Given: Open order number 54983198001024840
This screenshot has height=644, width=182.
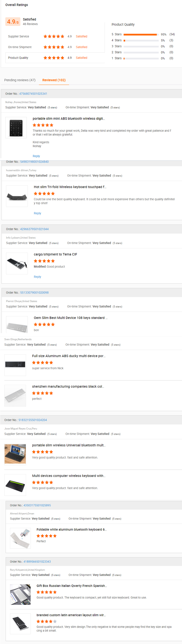Looking at the screenshot, I should [34, 162].
